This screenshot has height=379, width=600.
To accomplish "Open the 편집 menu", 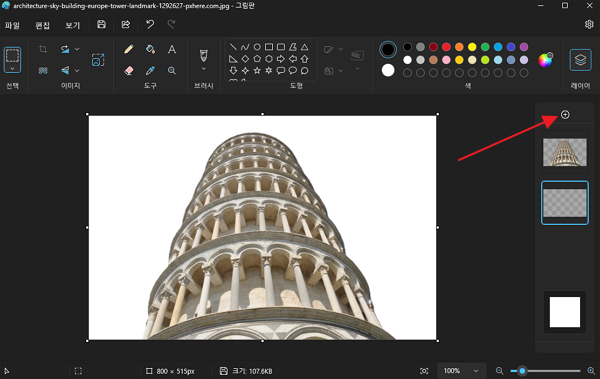I will [42, 25].
